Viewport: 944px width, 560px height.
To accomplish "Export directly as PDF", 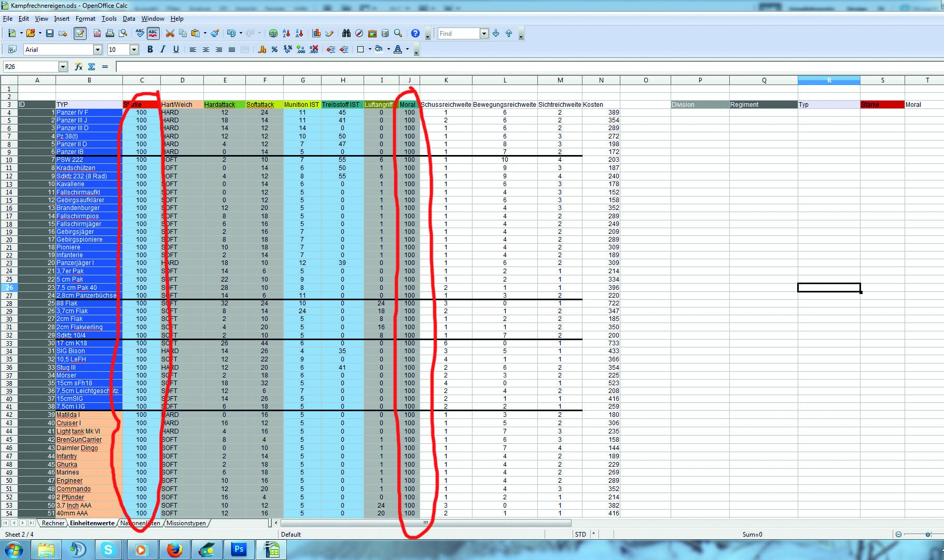I will tap(97, 33).
